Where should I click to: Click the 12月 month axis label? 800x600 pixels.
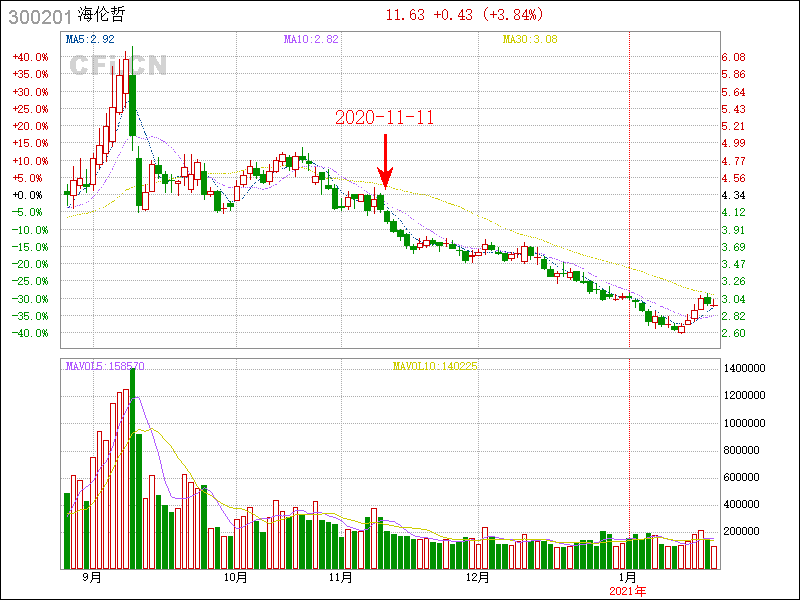(477, 577)
